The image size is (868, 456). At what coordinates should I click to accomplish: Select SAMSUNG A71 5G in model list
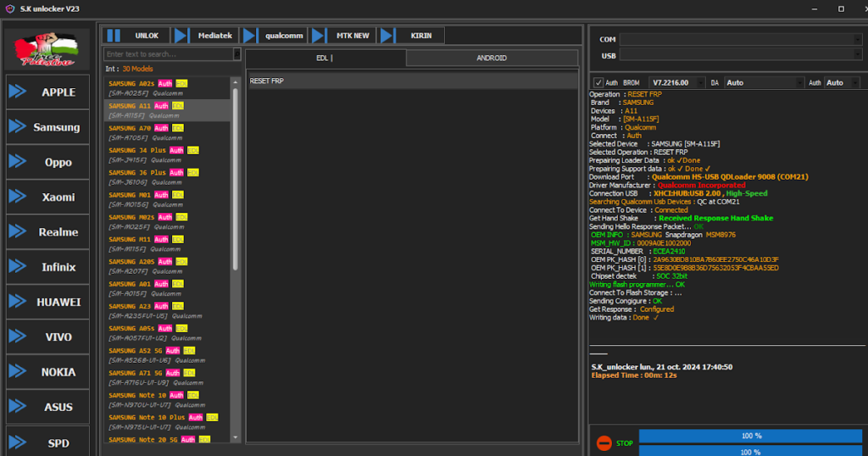point(167,377)
